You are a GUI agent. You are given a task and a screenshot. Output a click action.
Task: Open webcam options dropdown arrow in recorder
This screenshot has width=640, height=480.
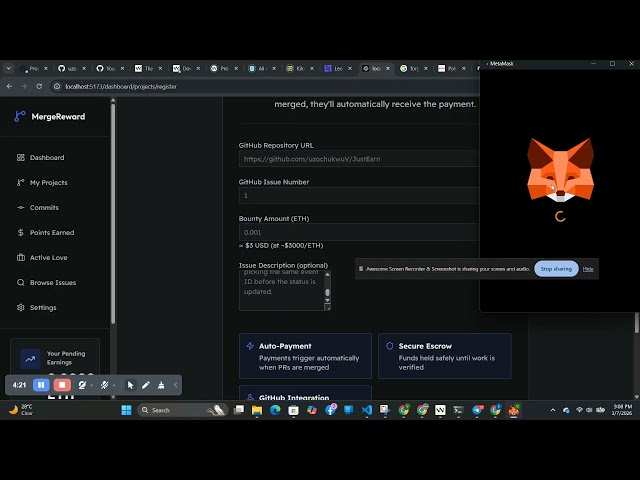click(x=91, y=385)
